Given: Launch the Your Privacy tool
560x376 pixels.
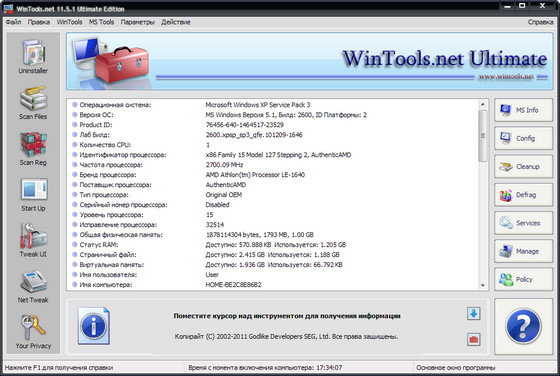Looking at the screenshot, I should pos(33,332).
